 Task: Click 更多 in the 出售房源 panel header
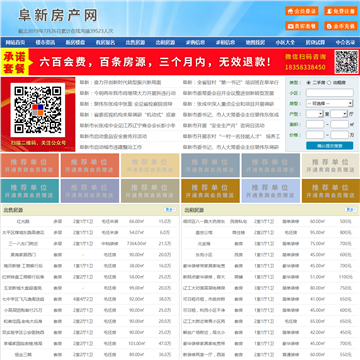pos(170,210)
